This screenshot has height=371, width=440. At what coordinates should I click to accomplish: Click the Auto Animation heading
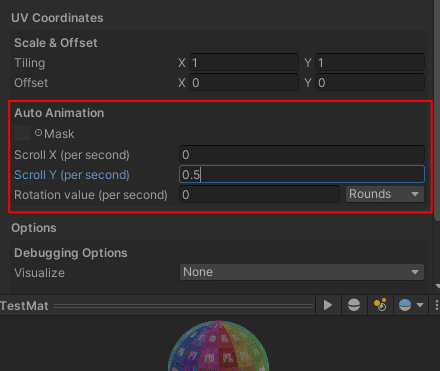click(59, 113)
